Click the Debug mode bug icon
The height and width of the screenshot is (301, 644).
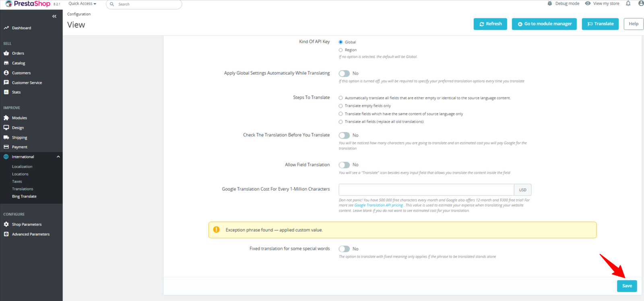point(550,4)
